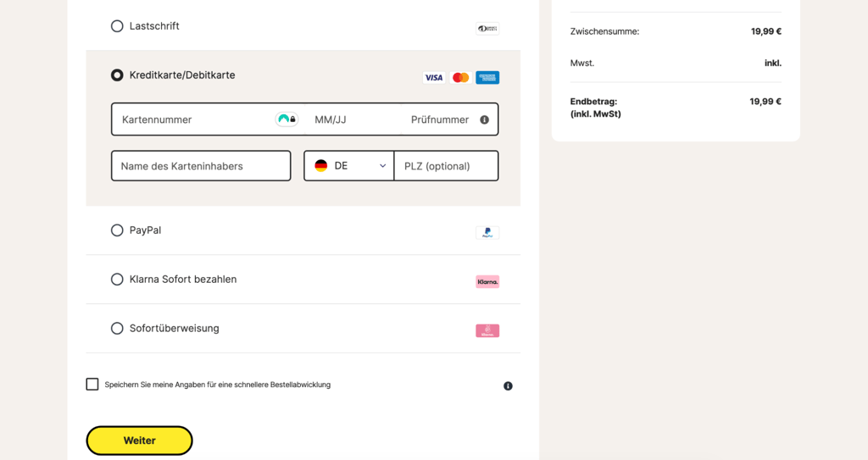
Task: Select the Kreditkarte/Debitkarte radio button
Action: (117, 75)
